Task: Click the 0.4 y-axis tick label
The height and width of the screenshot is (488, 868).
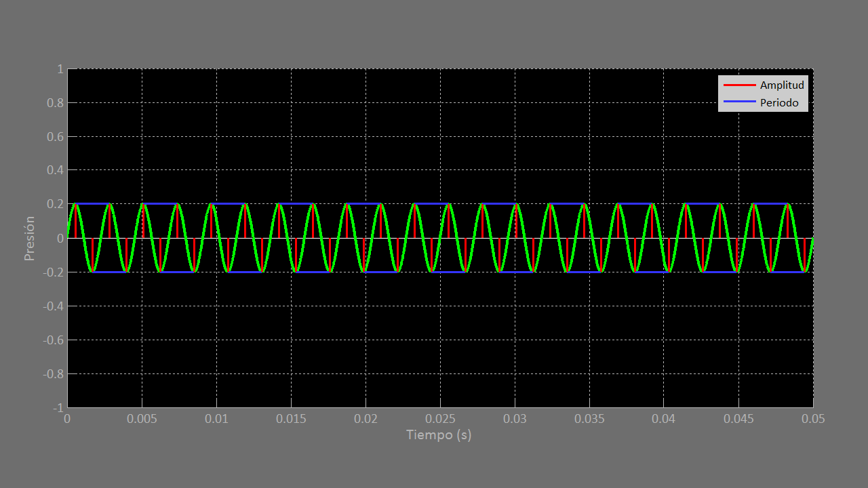Action: [55, 171]
